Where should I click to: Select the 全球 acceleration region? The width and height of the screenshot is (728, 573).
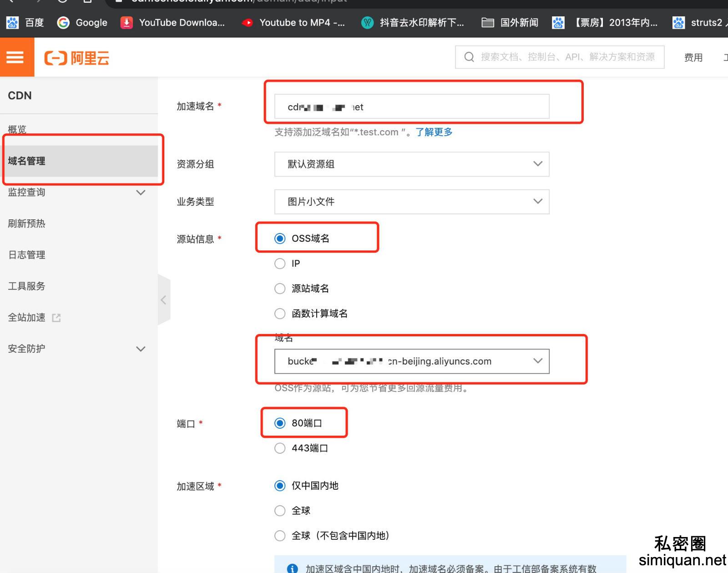tap(280, 510)
